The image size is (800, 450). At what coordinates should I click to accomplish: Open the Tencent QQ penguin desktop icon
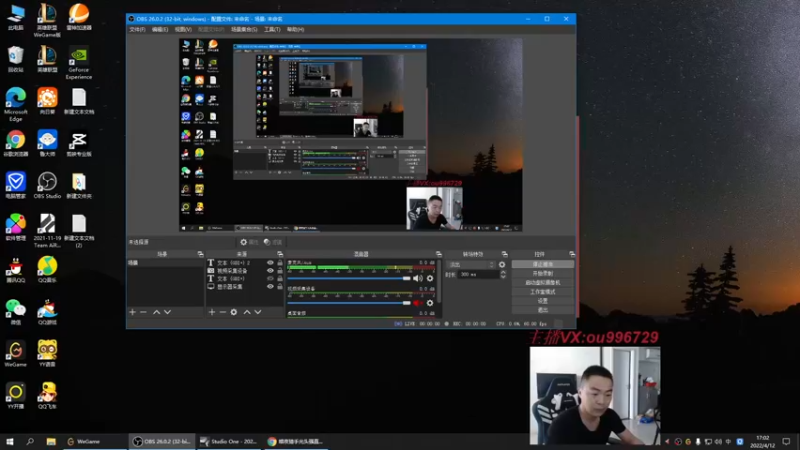tap(15, 269)
